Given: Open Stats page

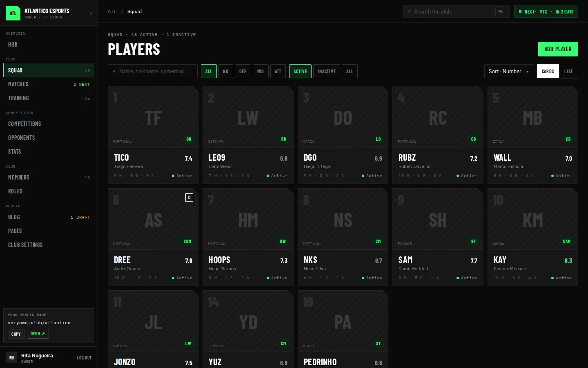Looking at the screenshot, I should [x=49, y=152].
